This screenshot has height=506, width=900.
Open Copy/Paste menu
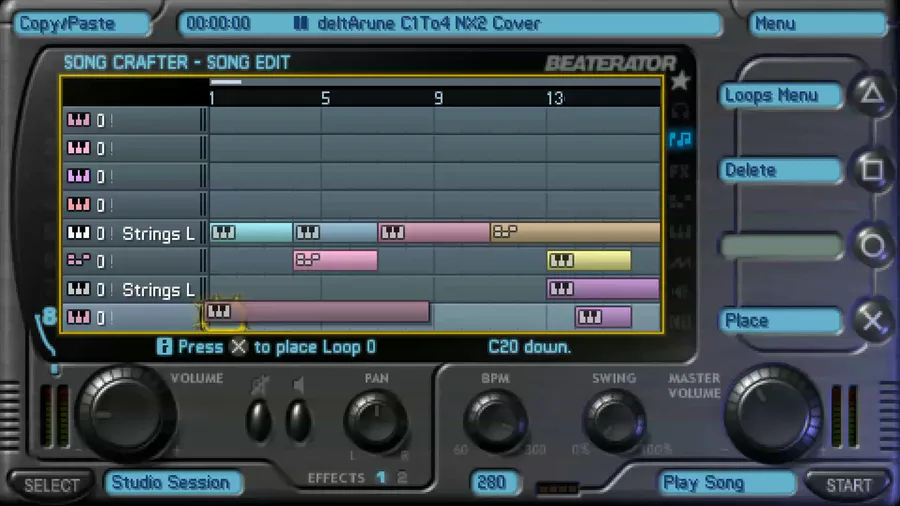[x=82, y=24]
